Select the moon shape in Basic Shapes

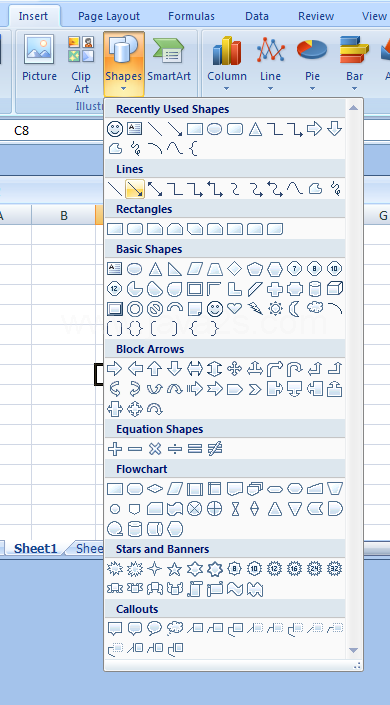pos(294,309)
